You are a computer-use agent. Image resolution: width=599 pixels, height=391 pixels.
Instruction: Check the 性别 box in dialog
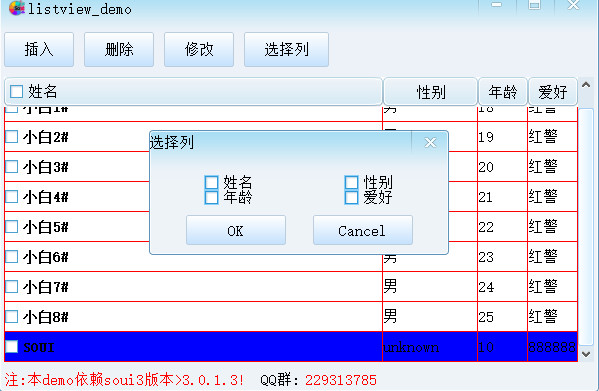coord(351,183)
